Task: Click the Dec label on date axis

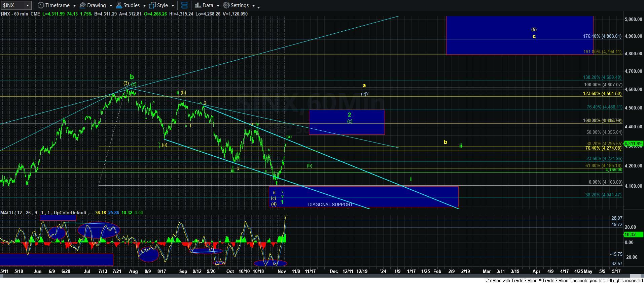Action: tap(334, 271)
